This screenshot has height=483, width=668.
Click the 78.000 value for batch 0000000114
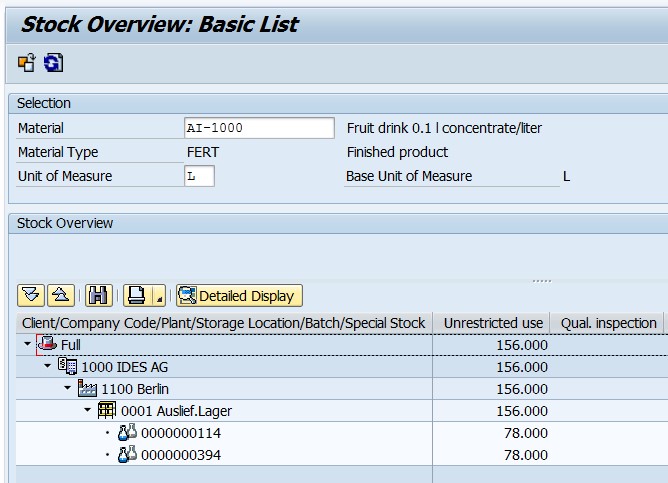(526, 433)
